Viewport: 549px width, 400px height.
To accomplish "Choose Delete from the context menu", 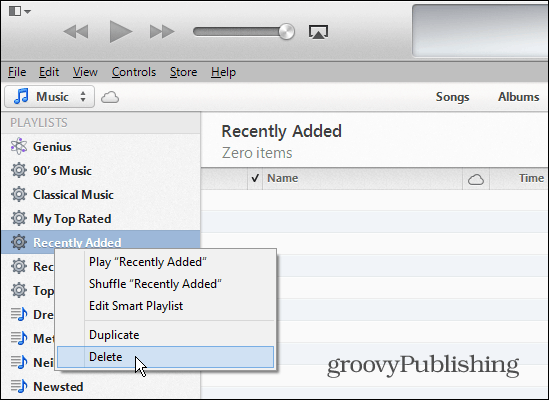I will click(165, 357).
